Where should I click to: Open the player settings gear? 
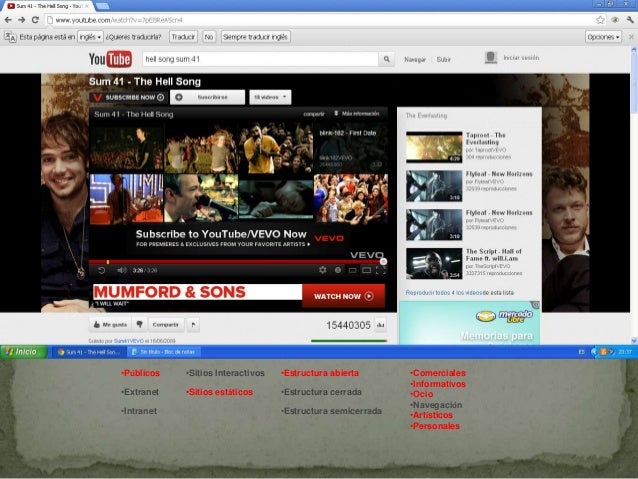point(323,270)
